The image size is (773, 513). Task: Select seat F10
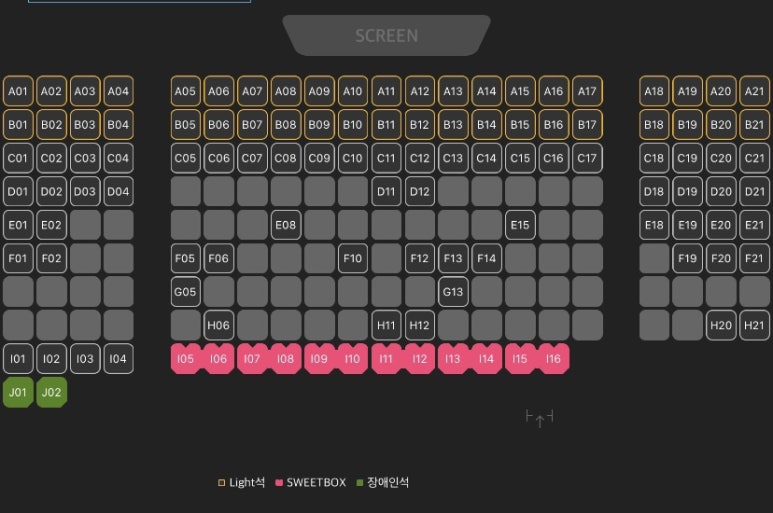click(352, 258)
